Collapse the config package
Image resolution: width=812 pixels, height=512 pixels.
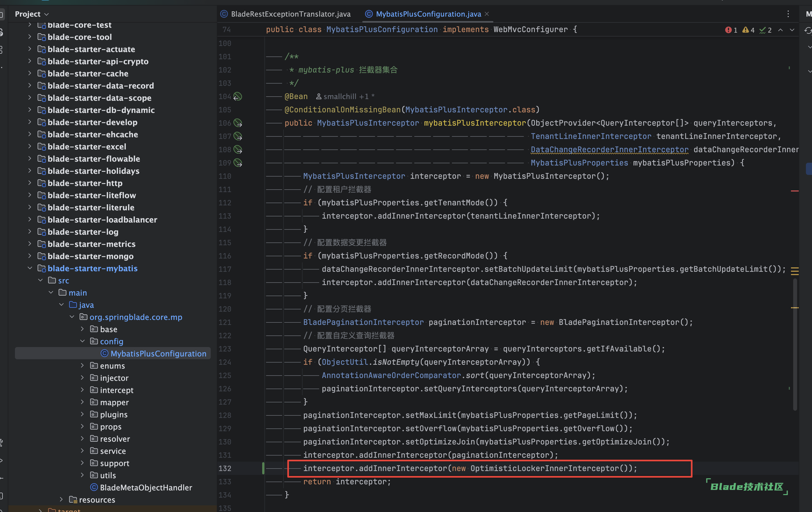[x=82, y=341]
